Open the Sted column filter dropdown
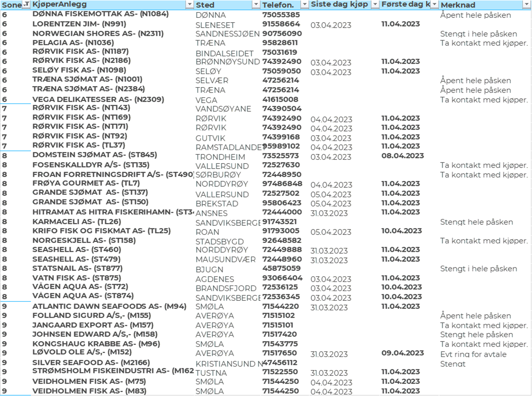The image size is (532, 396). (256, 4)
